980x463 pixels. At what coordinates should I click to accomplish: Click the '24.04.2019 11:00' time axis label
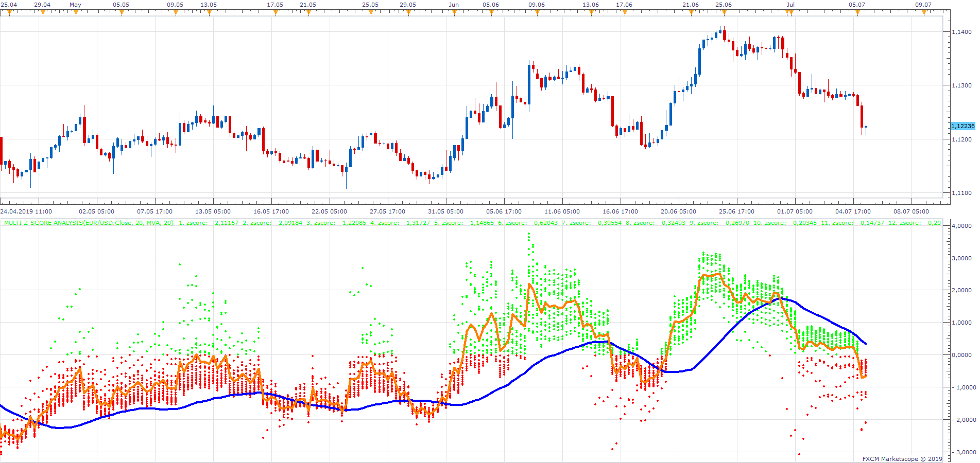coord(26,211)
